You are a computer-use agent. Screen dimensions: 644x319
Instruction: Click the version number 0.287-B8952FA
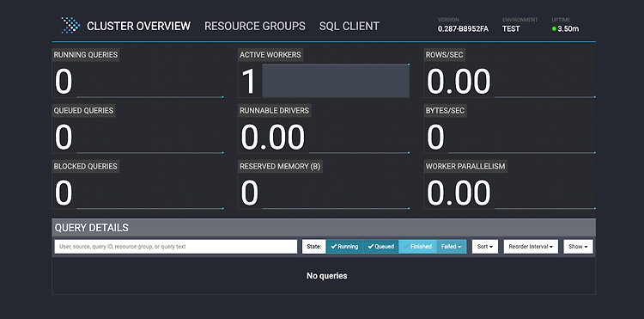pyautogui.click(x=464, y=28)
